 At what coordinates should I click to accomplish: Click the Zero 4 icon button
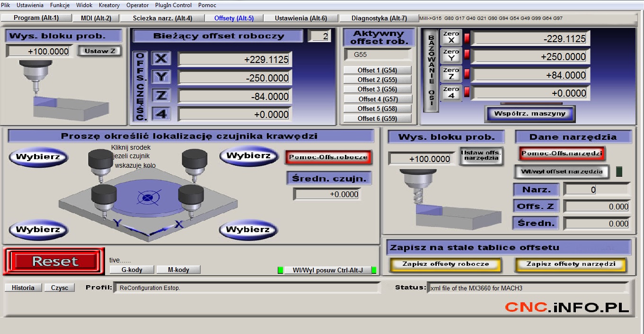[451, 92]
